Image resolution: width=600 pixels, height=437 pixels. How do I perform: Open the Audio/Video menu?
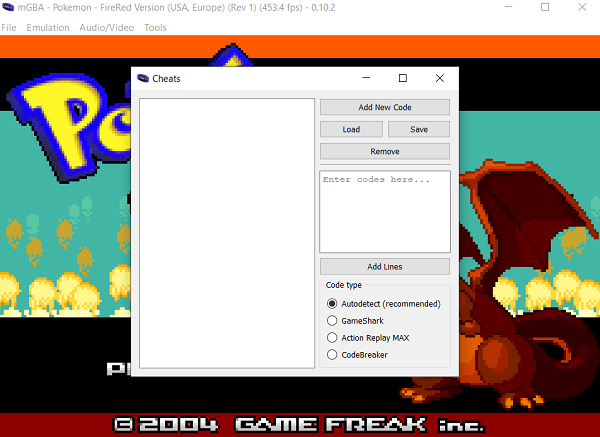(x=107, y=27)
